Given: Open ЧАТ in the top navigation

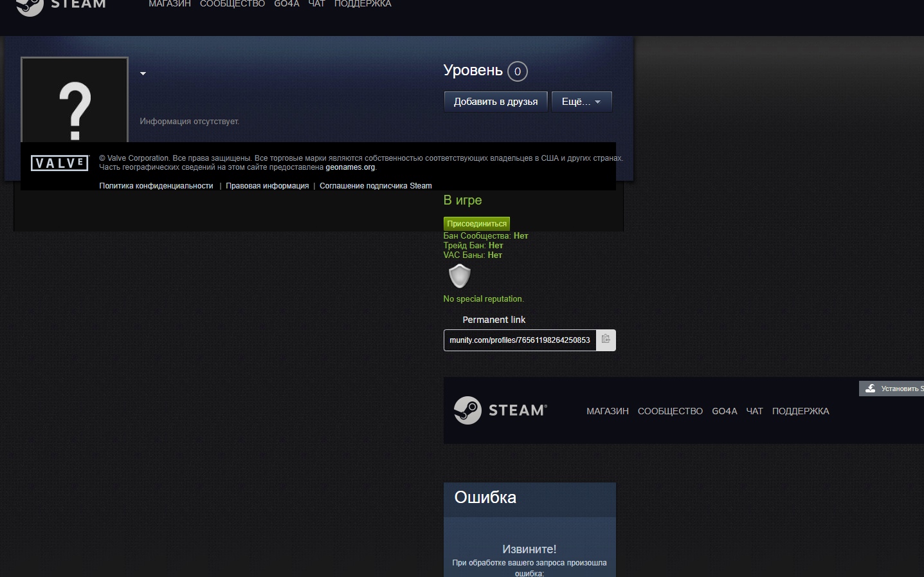Looking at the screenshot, I should pos(316,4).
